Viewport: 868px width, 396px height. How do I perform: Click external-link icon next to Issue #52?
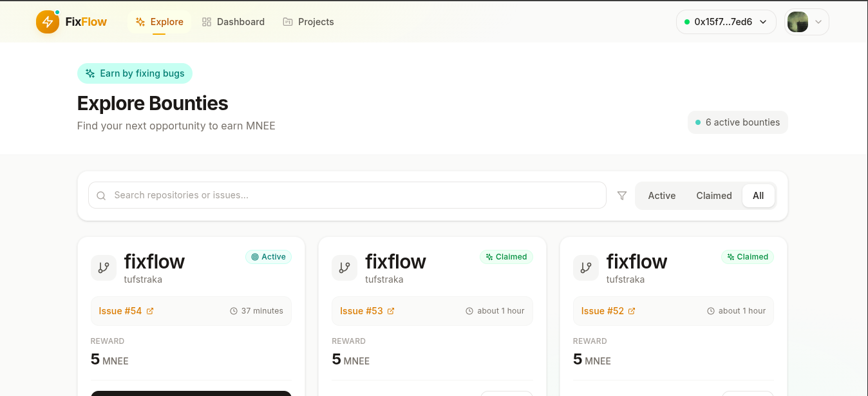coord(632,311)
